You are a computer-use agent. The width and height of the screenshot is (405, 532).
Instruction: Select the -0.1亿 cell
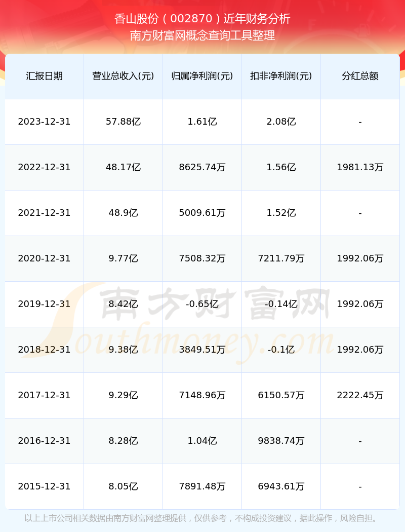click(x=281, y=350)
